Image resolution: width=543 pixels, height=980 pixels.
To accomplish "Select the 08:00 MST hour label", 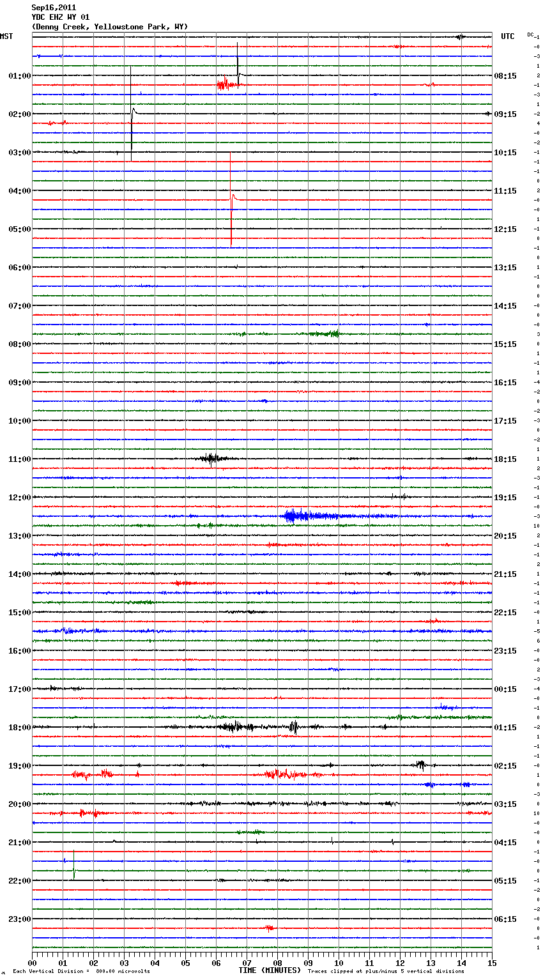I will tap(20, 344).
